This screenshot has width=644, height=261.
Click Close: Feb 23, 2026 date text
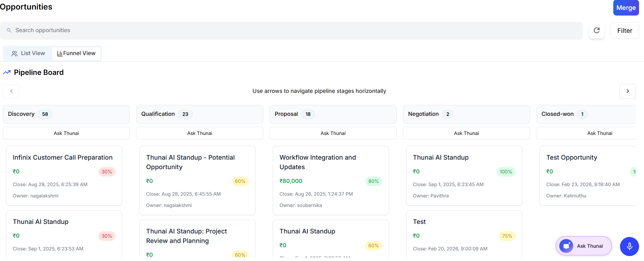(x=583, y=184)
